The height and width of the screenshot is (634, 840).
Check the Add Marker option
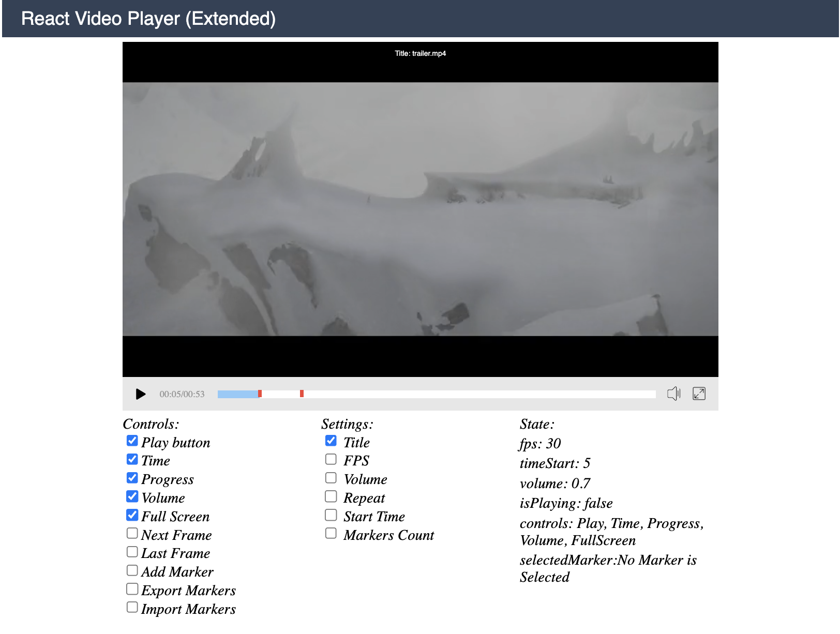(x=132, y=570)
